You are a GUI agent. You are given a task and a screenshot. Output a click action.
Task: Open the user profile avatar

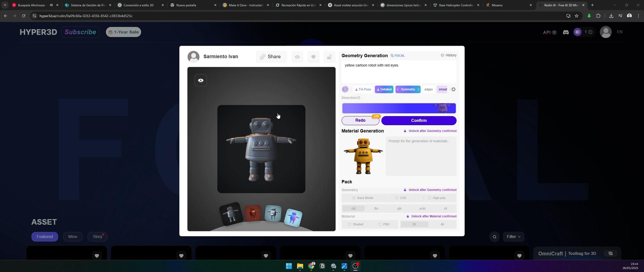pos(606,32)
